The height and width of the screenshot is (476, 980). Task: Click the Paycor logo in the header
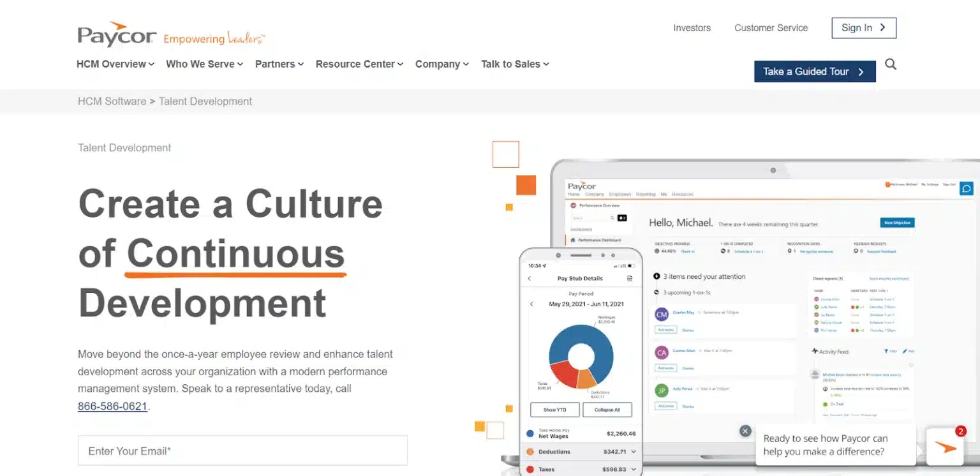[x=117, y=36]
